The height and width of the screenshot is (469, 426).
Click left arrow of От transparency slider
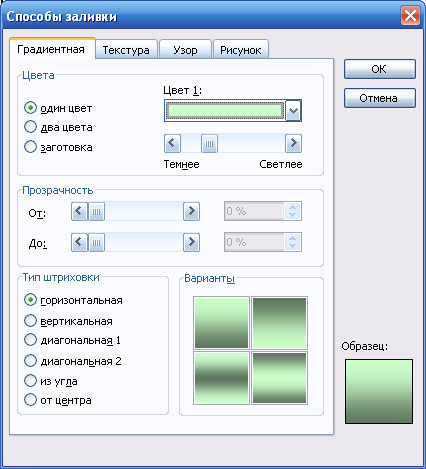pyautogui.click(x=79, y=211)
